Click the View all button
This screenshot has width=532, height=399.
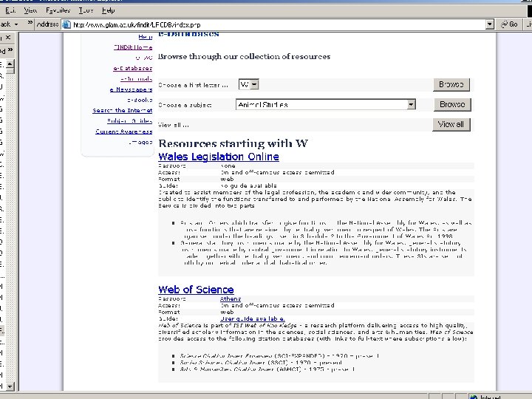point(451,125)
